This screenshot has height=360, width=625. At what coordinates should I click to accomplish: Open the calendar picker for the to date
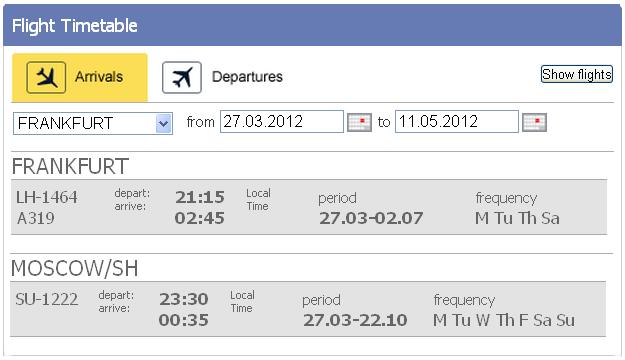click(x=534, y=122)
